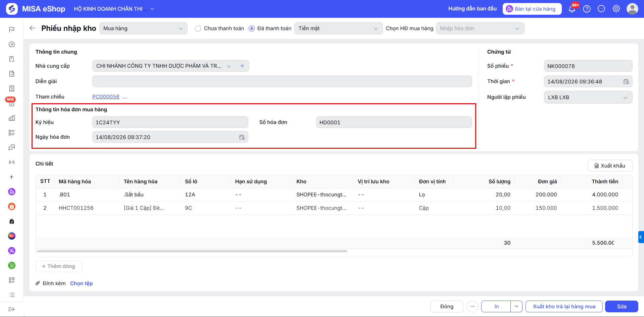Open the Tiền mặt payment method dropdown
This screenshot has height=317, width=644.
338,28
